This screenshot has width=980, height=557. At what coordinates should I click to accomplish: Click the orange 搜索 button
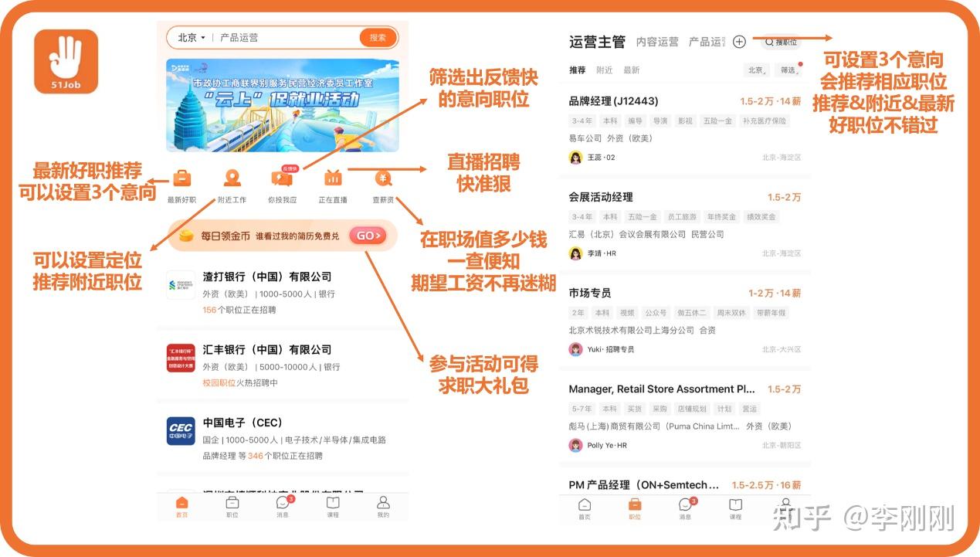point(378,37)
